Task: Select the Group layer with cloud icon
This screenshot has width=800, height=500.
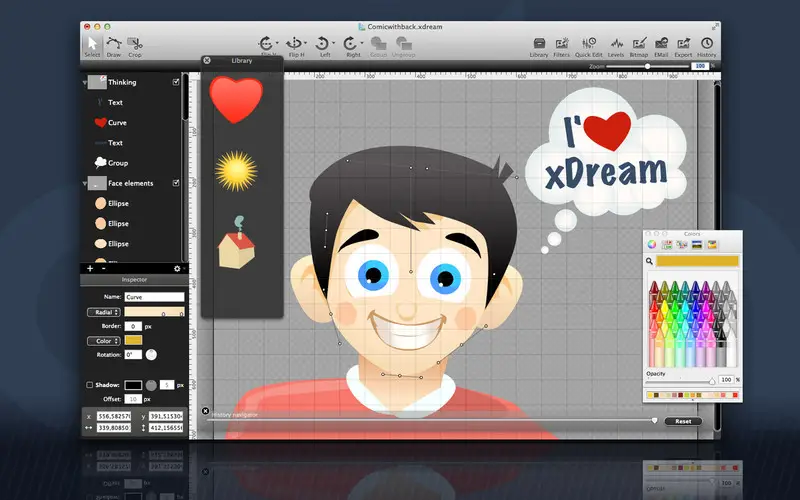Action: (x=134, y=163)
